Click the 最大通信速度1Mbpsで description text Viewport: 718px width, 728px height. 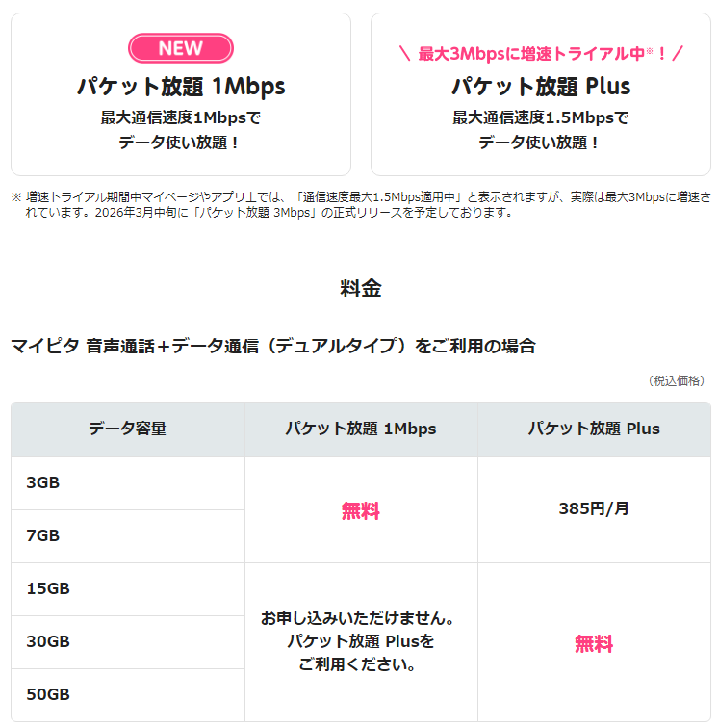point(181,118)
